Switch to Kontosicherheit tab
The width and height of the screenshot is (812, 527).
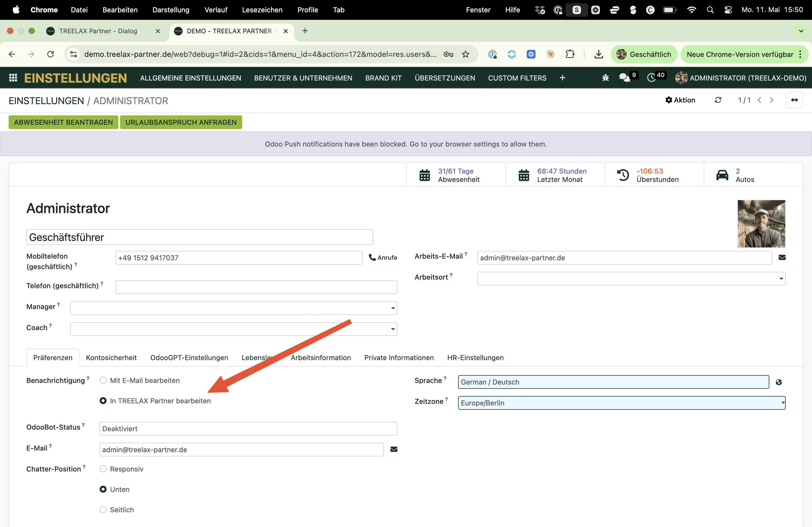[x=111, y=358]
